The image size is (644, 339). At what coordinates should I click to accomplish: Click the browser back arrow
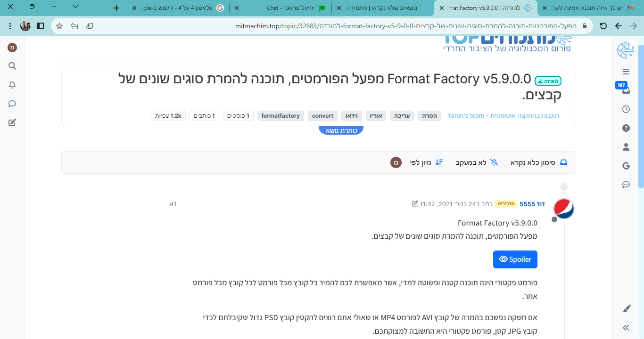(x=619, y=26)
